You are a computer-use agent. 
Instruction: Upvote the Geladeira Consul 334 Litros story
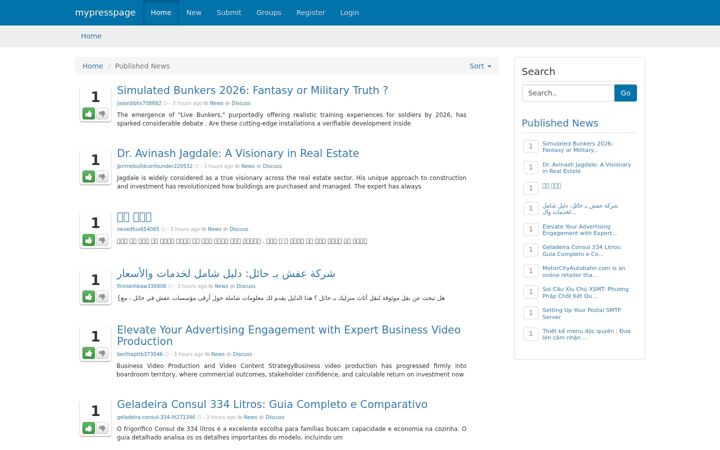coord(89,428)
